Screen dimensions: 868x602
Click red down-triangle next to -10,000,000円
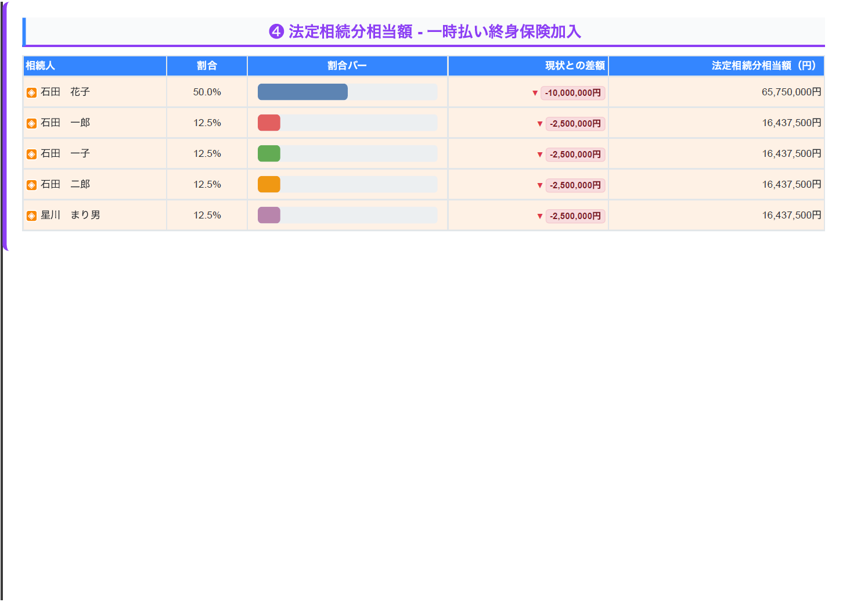coord(535,93)
